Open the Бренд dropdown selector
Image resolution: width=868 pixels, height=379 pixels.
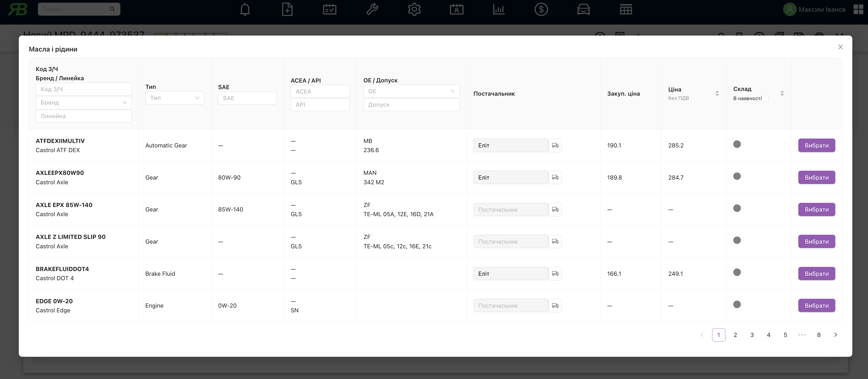[83, 102]
